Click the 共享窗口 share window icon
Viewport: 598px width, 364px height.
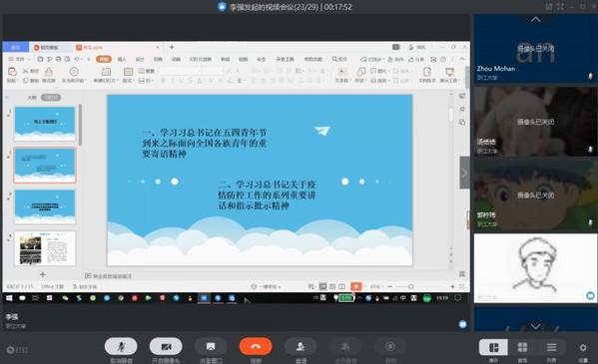[x=211, y=346]
